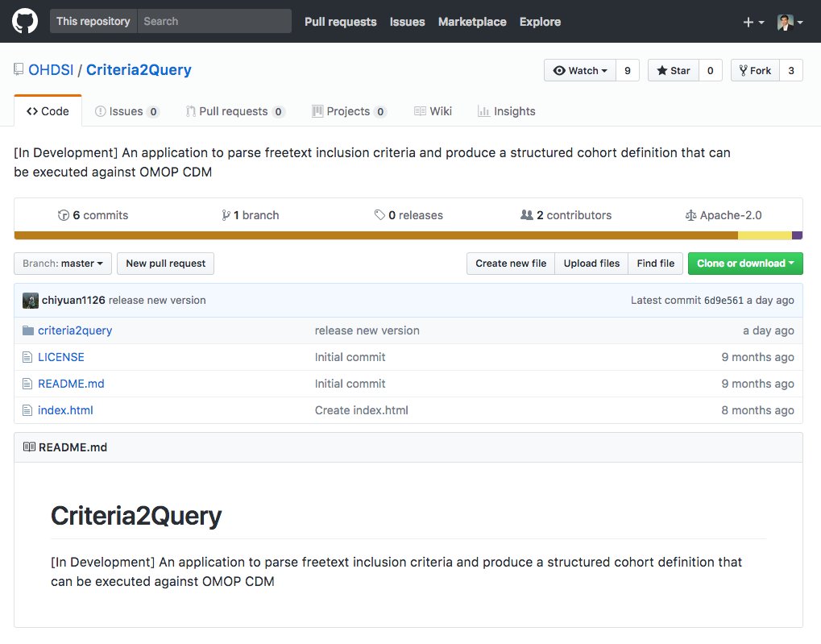This screenshot has width=821, height=644.
Task: Switch to the Code tab
Action: pyautogui.click(x=48, y=111)
